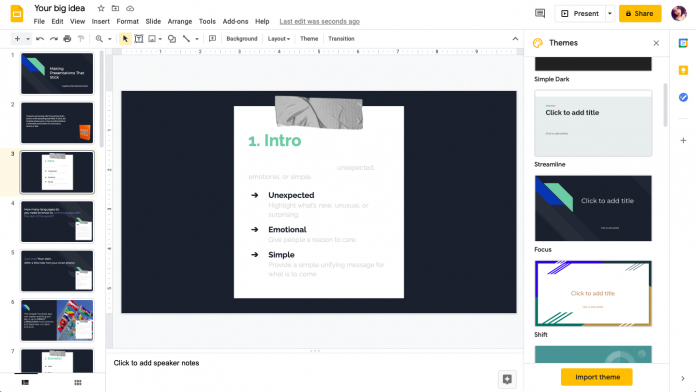Click the Import theme button
The width and height of the screenshot is (696, 392).
coord(597,377)
